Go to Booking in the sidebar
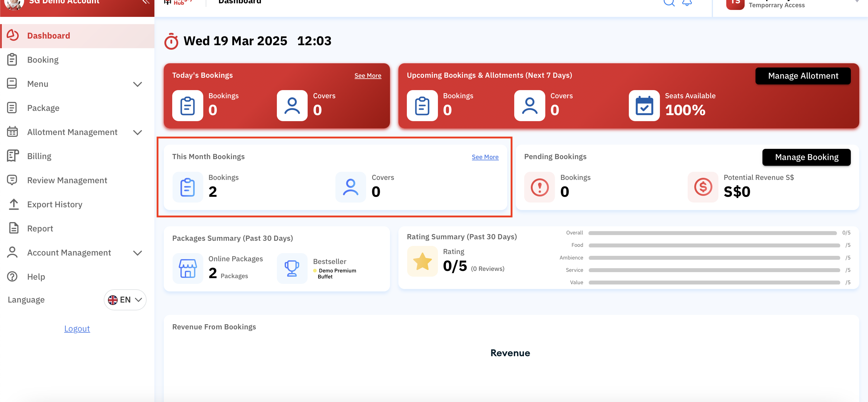Image resolution: width=868 pixels, height=402 pixels. [x=43, y=60]
